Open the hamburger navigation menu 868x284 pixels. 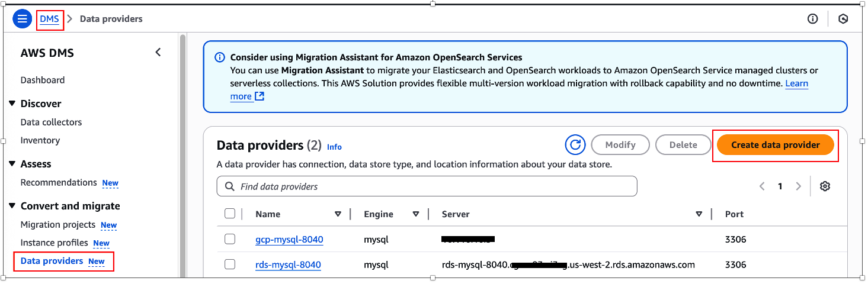pos(22,19)
